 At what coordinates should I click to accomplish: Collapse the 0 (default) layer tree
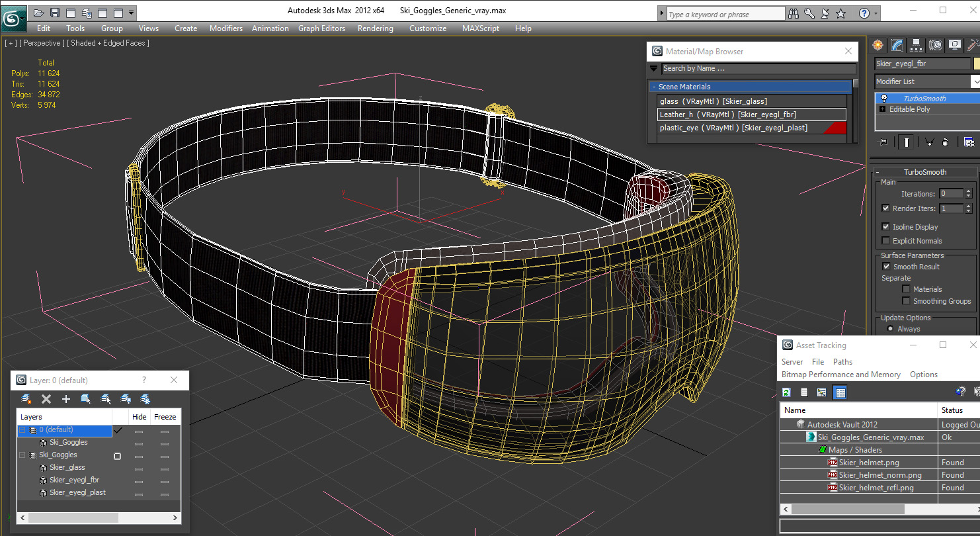point(22,430)
